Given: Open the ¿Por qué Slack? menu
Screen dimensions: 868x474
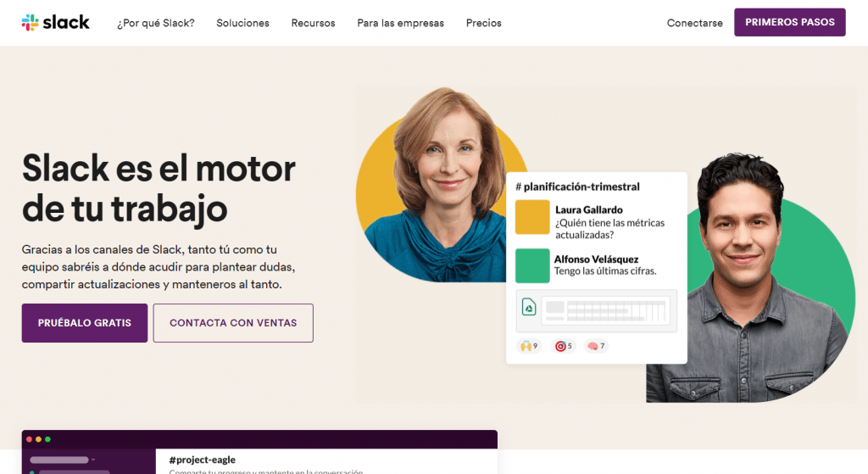Looking at the screenshot, I should [156, 23].
